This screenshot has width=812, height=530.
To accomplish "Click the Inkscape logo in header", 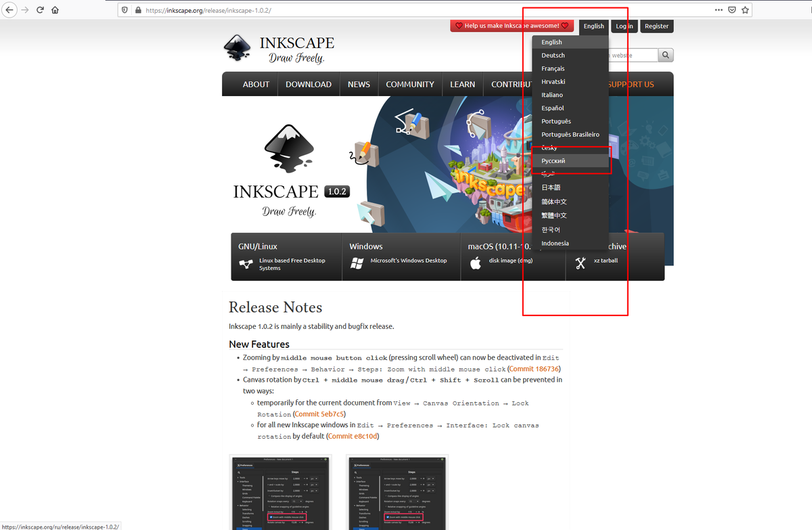I will point(279,49).
